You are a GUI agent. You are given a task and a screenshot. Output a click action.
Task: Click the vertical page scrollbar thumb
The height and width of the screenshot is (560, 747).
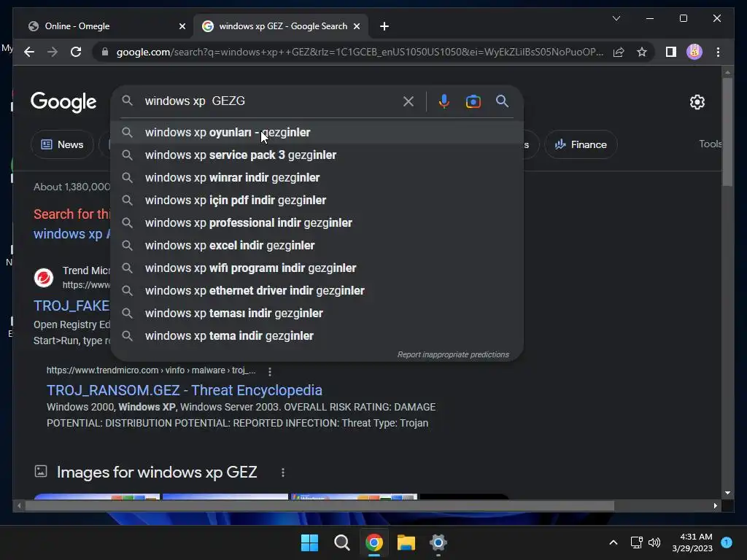click(x=727, y=132)
